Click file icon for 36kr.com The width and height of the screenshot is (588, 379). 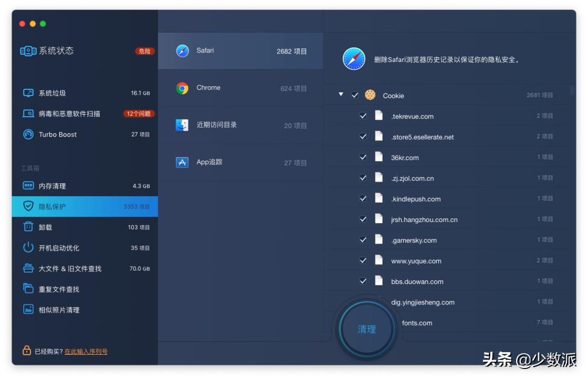pos(379,157)
